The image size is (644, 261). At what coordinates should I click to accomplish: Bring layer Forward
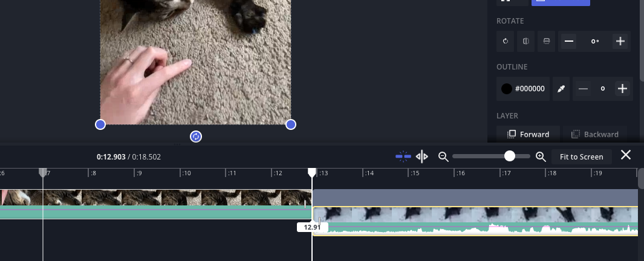click(529, 134)
